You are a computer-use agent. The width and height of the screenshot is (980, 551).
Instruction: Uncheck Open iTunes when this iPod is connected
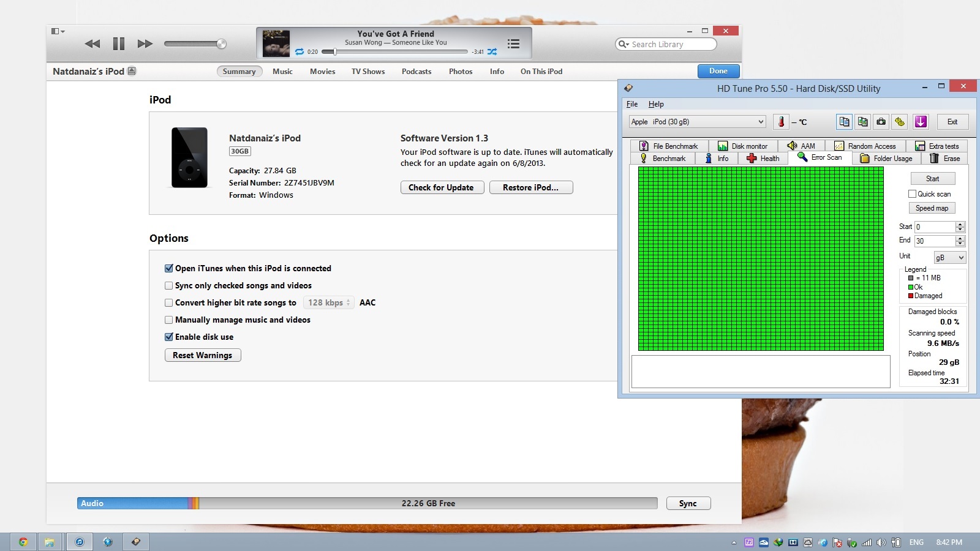pos(169,268)
